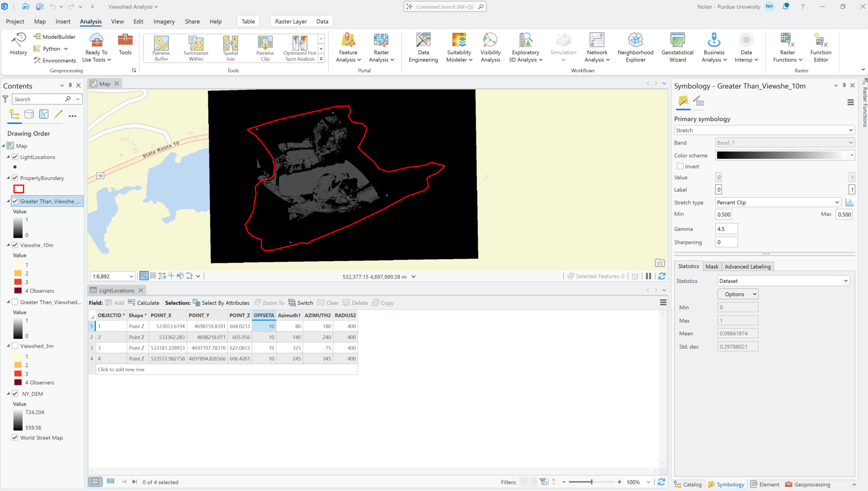Click Select By Attributes
This screenshot has height=491, width=868.
221,303
